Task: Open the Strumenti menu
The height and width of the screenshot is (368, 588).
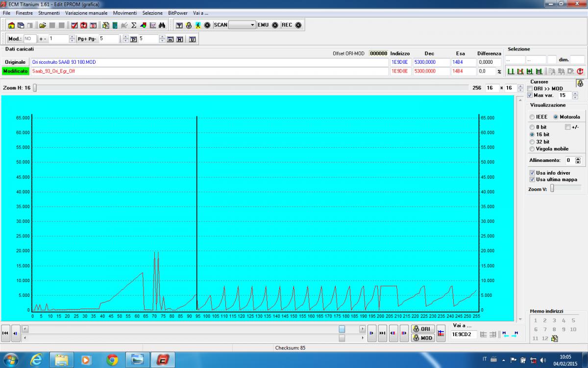Action: 49,13
